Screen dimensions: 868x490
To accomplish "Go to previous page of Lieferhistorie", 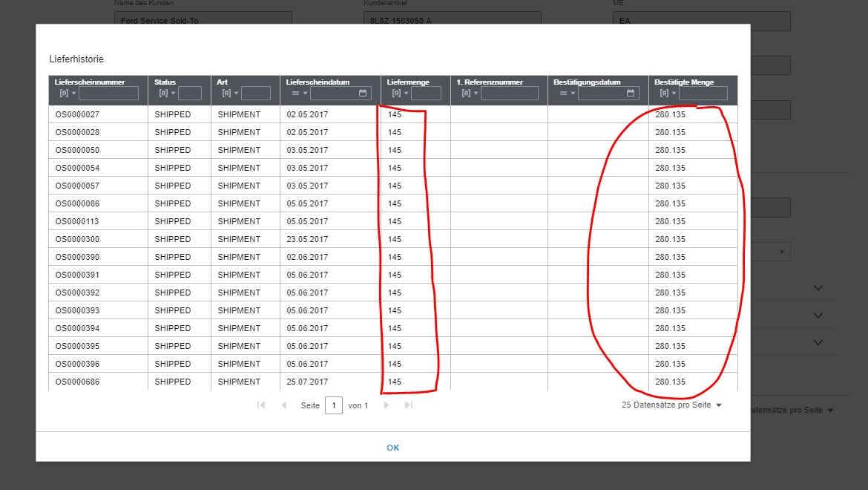I will (x=284, y=405).
